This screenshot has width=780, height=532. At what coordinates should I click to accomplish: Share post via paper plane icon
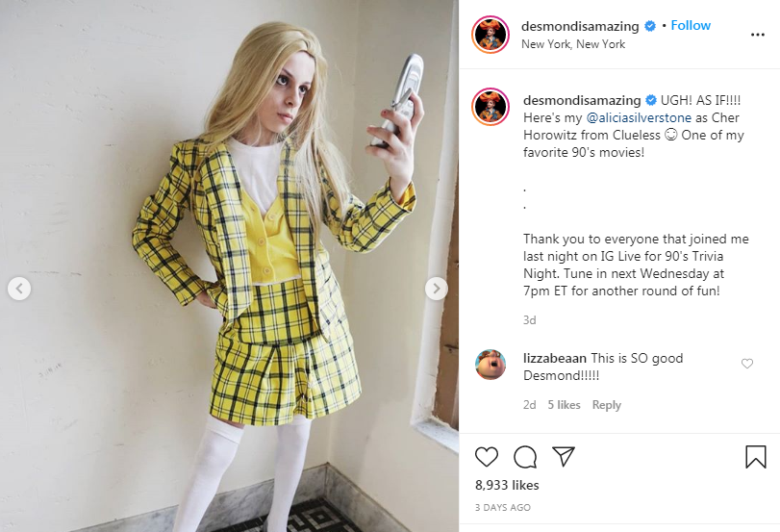click(x=564, y=456)
